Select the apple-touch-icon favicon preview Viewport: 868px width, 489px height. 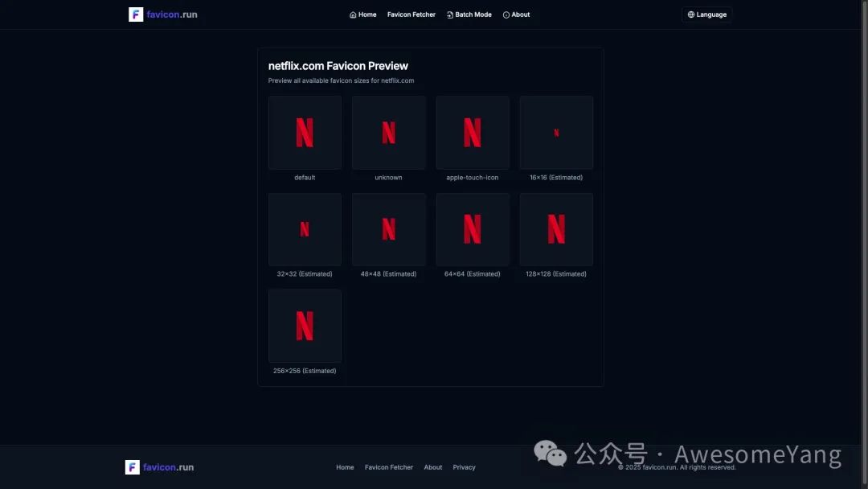[x=473, y=133]
